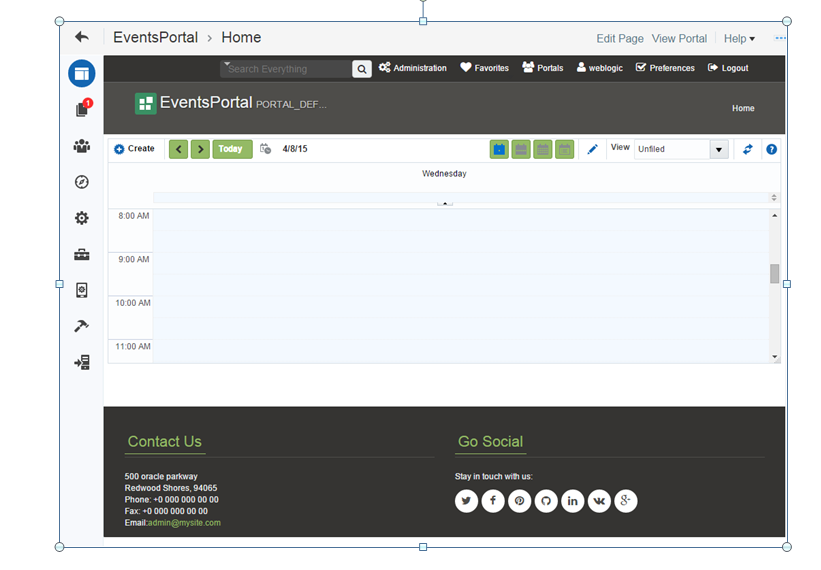Click the Contact Us heading

pos(165,441)
